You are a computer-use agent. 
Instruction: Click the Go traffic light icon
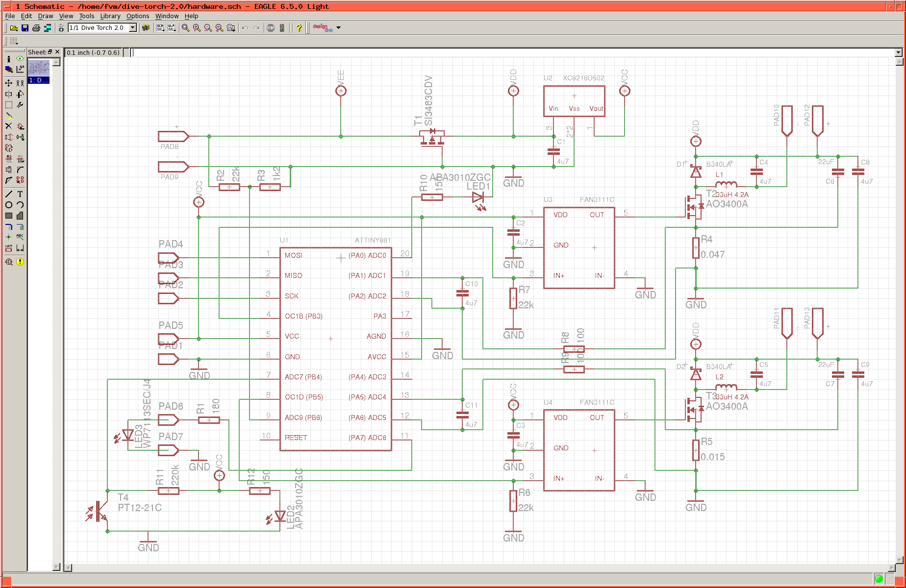coord(282,28)
